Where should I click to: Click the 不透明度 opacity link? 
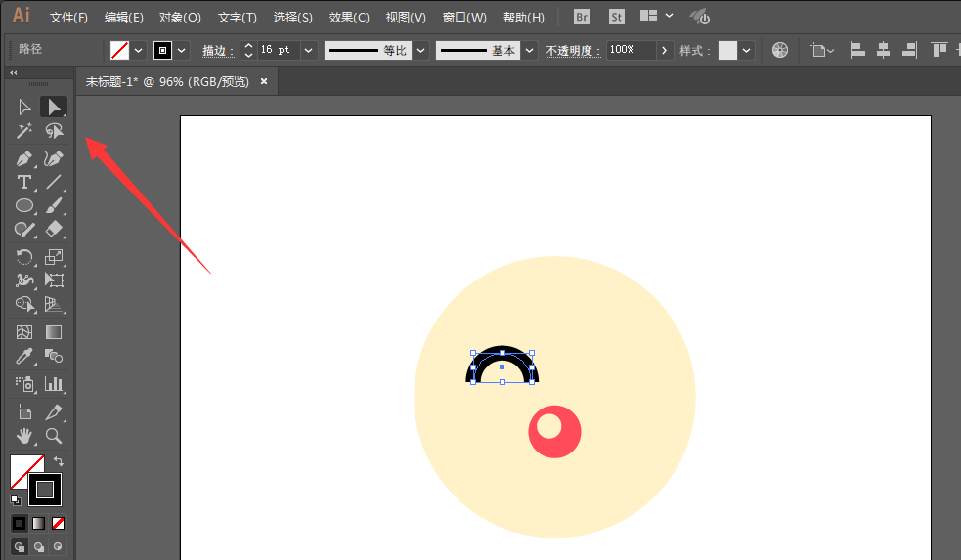tap(573, 51)
